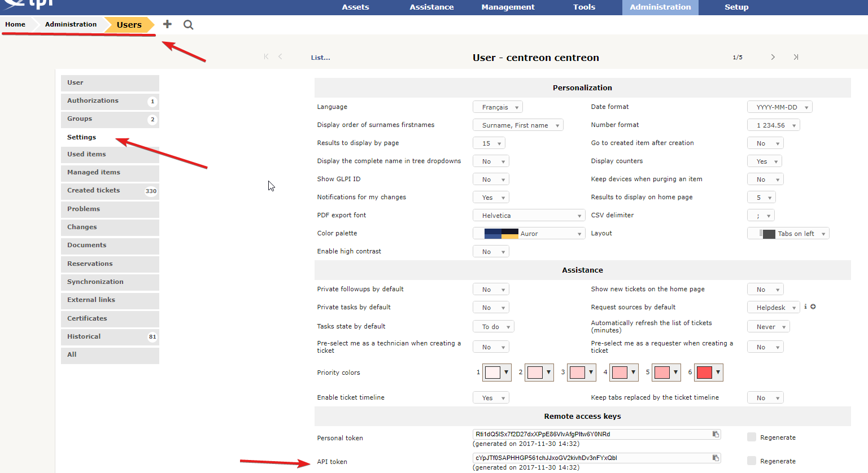Click add icon beside Request sources dropdown
868x473 pixels.
tap(813, 307)
